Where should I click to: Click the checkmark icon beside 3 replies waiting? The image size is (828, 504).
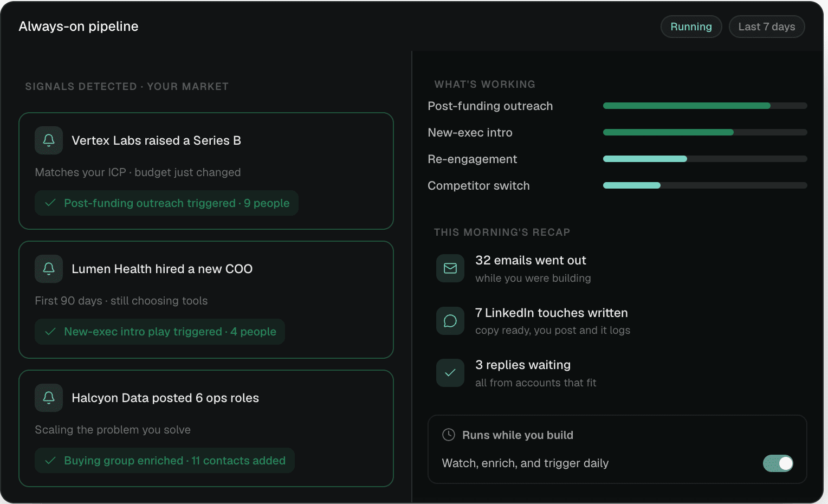pyautogui.click(x=450, y=373)
